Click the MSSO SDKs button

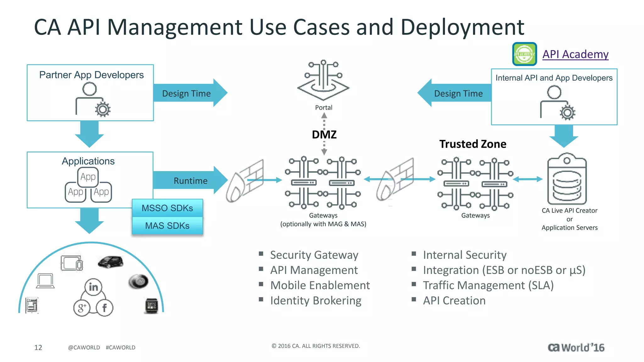(167, 208)
